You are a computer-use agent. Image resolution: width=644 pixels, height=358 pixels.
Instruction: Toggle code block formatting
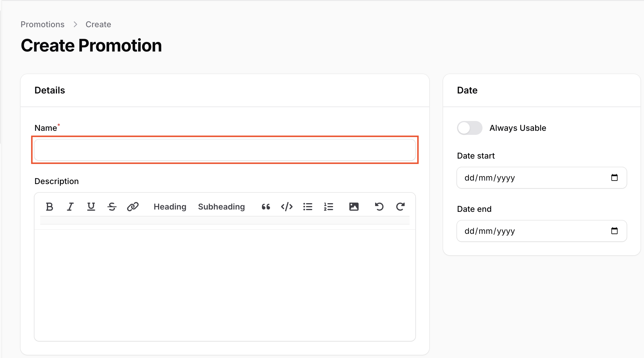coord(287,207)
